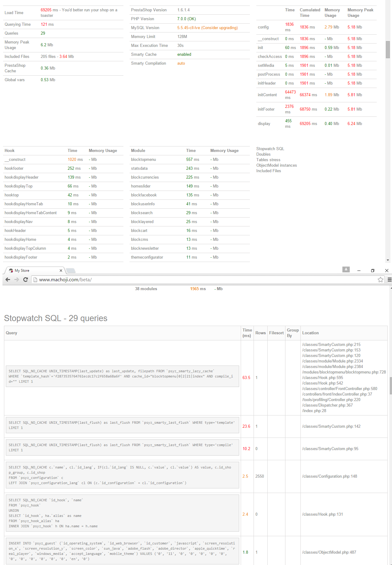The width and height of the screenshot is (392, 565).
Task: Click the Smarty Cache 'enabled' value
Action: [x=184, y=55]
